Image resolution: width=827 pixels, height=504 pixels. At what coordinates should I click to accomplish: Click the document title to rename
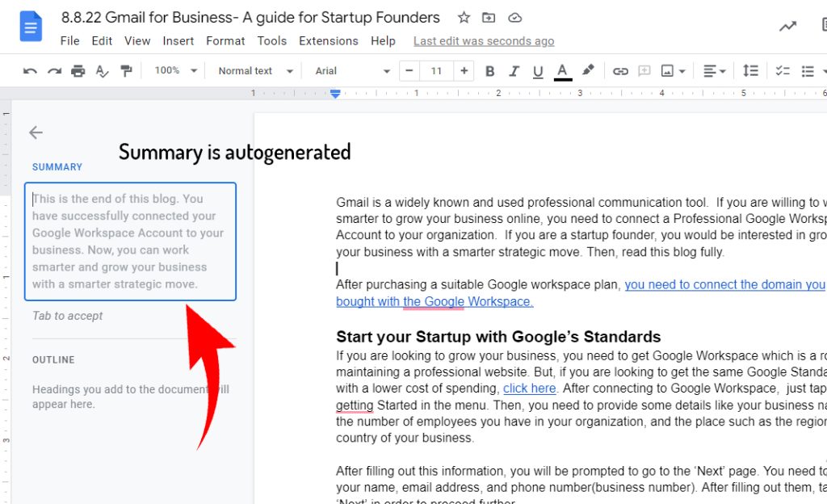point(250,18)
